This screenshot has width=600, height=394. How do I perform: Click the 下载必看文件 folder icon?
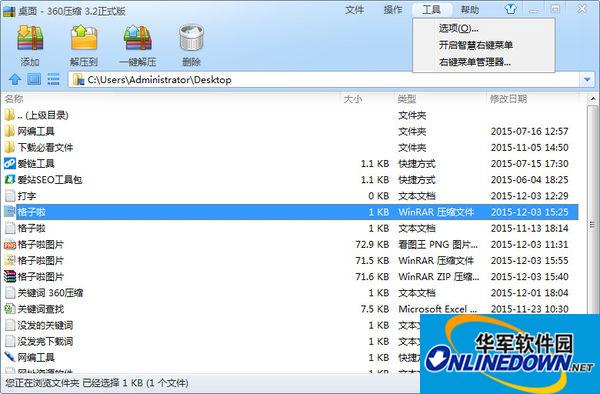pyautogui.click(x=10, y=147)
